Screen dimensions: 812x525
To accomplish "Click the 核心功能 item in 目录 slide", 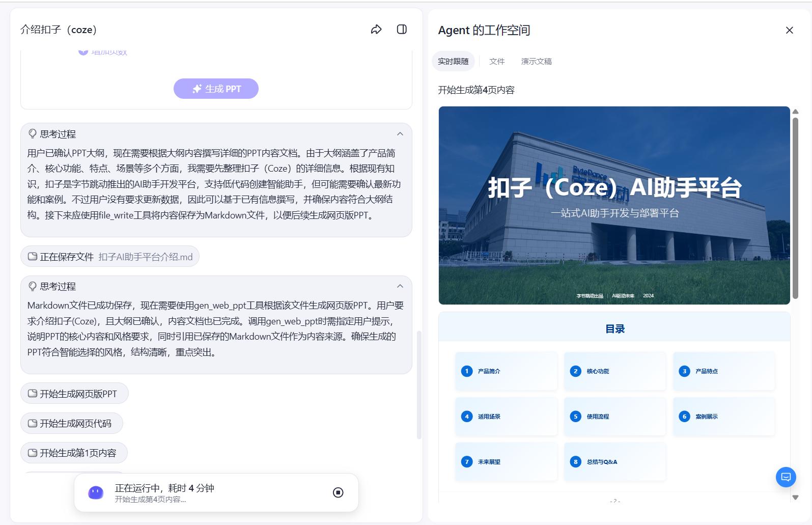I will [x=614, y=371].
